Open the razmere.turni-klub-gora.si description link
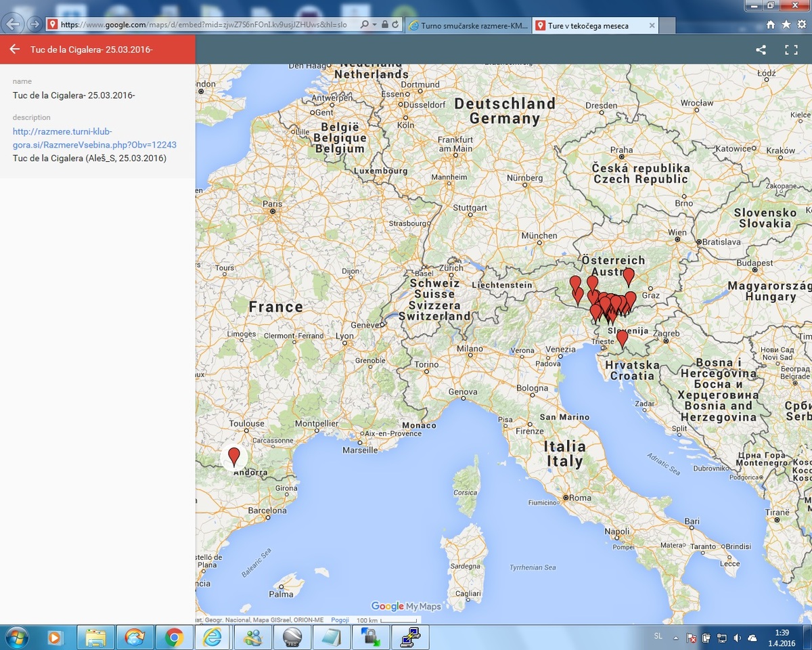812x650 pixels. click(x=95, y=138)
